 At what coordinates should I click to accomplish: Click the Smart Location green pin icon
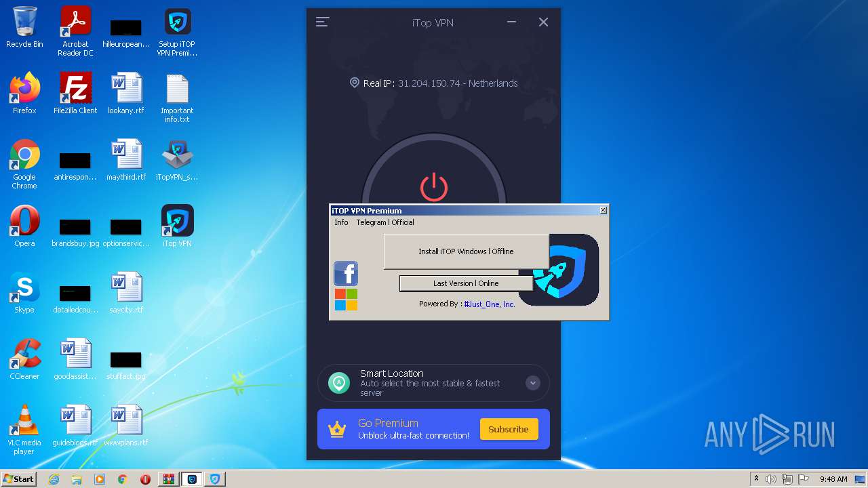(x=339, y=383)
